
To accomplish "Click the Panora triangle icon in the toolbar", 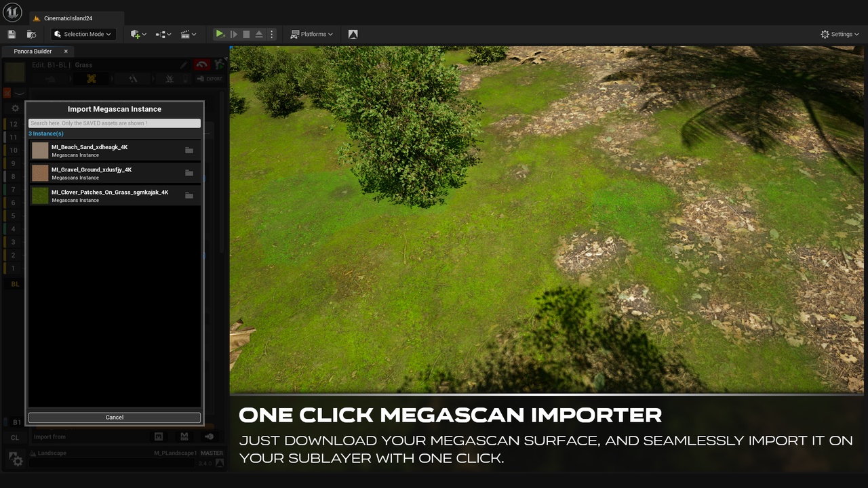I will point(353,34).
